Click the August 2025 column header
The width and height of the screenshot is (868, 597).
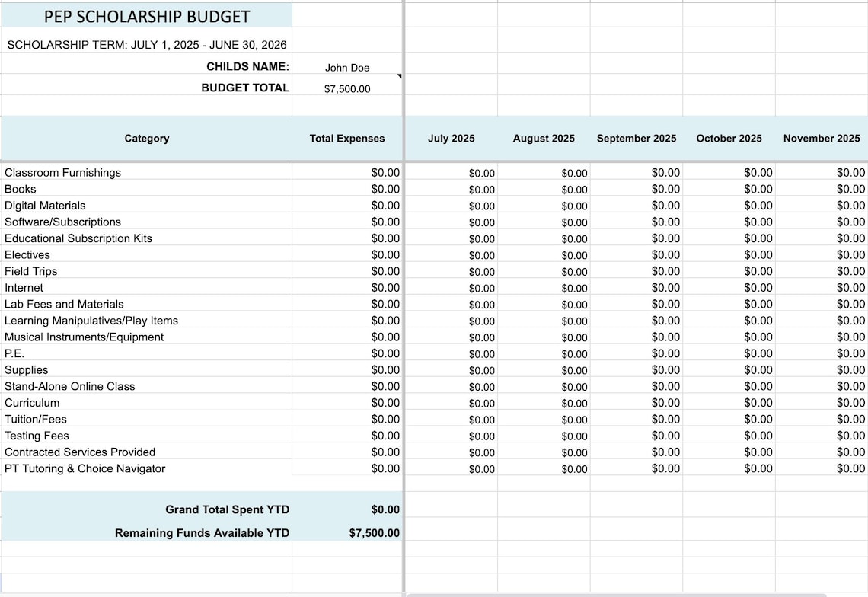pos(544,139)
